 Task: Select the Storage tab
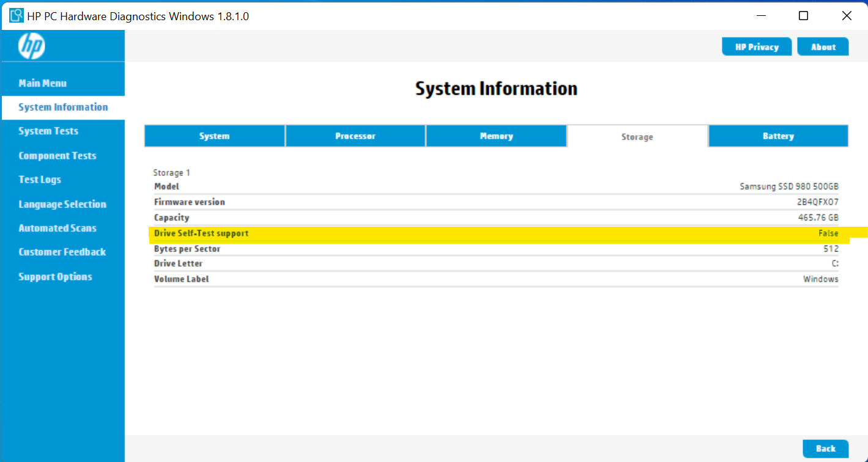click(x=637, y=137)
